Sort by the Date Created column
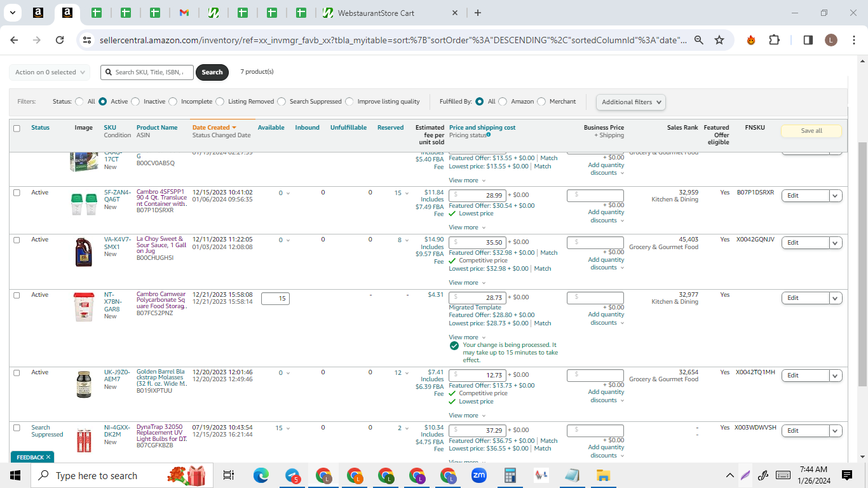 point(214,128)
